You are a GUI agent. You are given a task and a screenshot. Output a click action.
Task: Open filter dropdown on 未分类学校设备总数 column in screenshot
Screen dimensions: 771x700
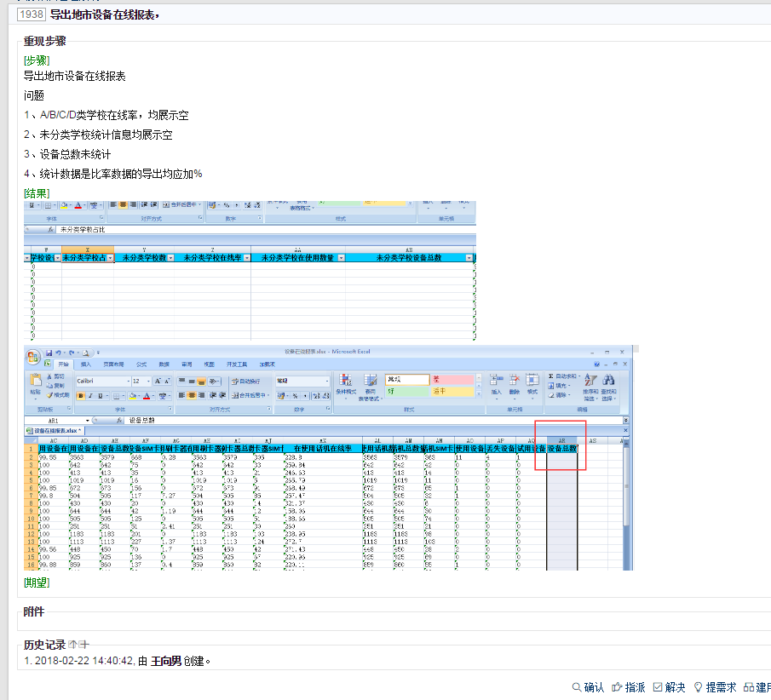(x=469, y=258)
